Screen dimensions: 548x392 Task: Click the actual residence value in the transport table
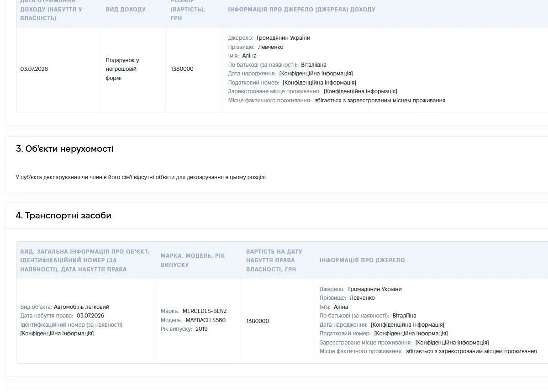pos(471,351)
